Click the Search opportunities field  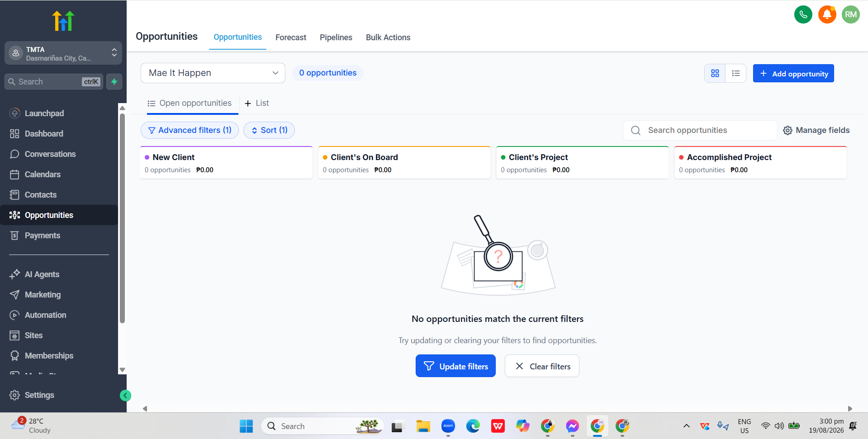(700, 130)
